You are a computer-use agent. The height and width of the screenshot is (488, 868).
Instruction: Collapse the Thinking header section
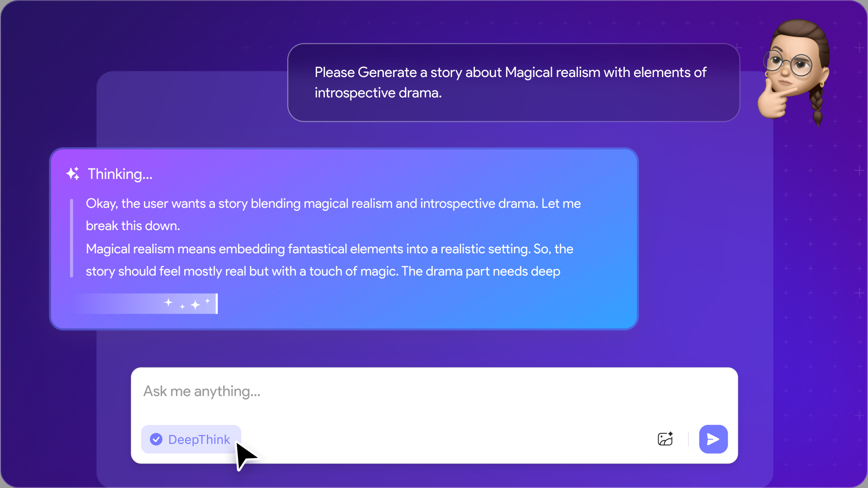click(110, 174)
